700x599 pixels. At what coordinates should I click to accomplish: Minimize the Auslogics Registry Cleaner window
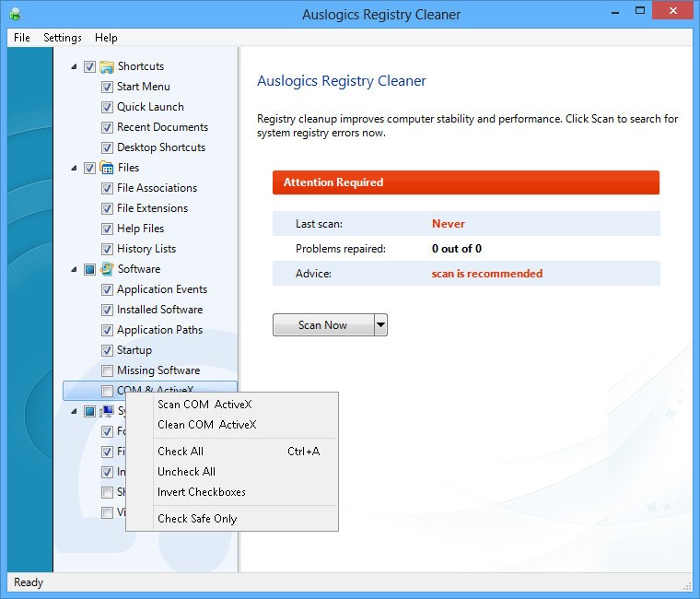point(615,12)
